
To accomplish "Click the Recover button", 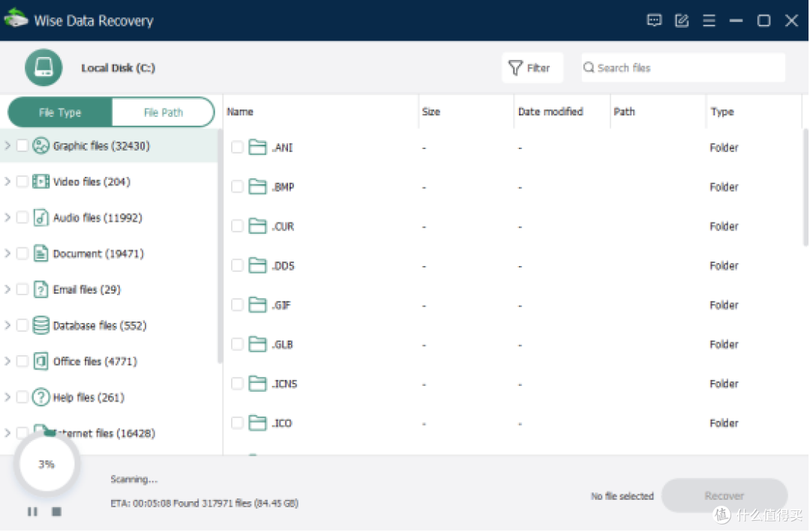I will 724,496.
